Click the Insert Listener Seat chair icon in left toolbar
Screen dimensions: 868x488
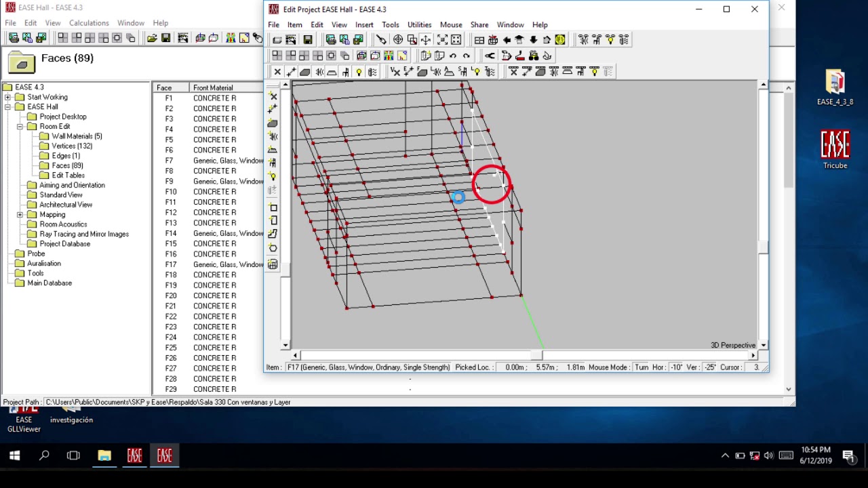pos(273,163)
